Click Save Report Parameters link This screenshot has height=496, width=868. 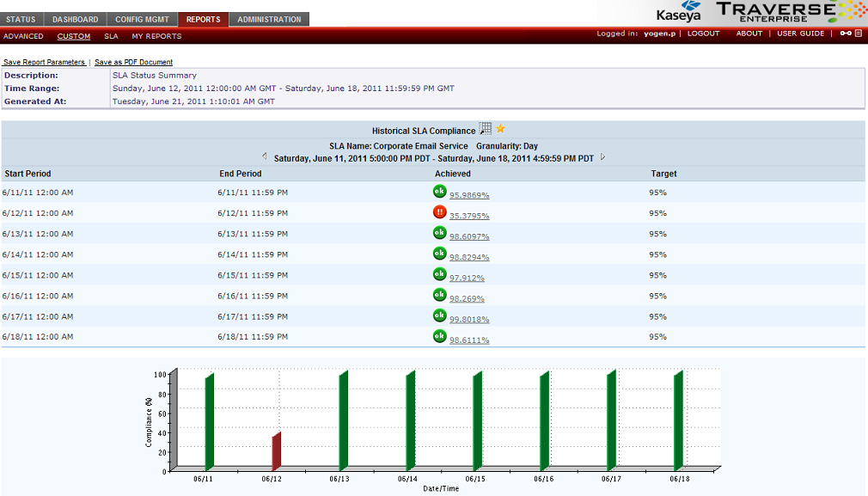(44, 62)
